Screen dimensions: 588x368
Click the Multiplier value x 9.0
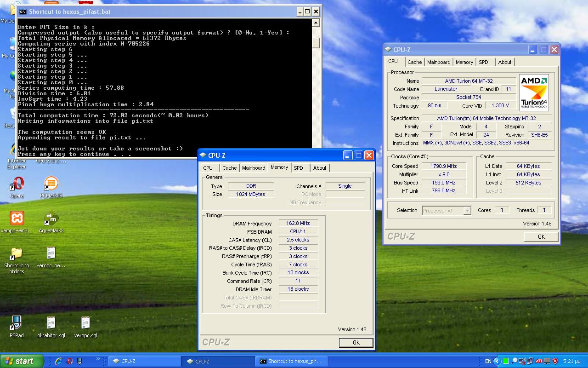443,174
